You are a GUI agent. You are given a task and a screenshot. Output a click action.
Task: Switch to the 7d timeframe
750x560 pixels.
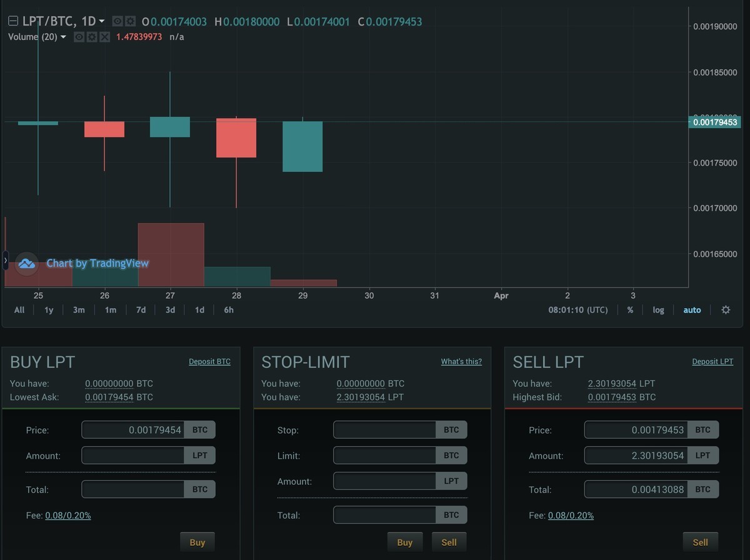[x=141, y=309]
